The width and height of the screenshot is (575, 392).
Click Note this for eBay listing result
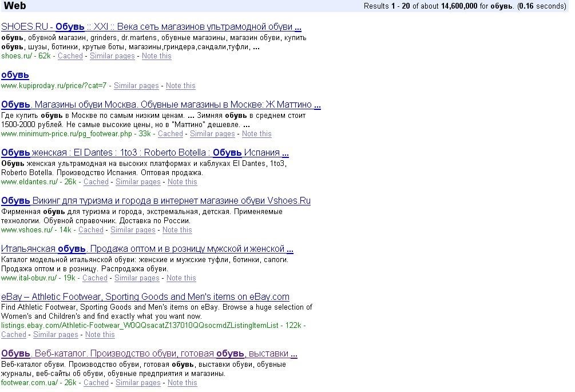100,334
